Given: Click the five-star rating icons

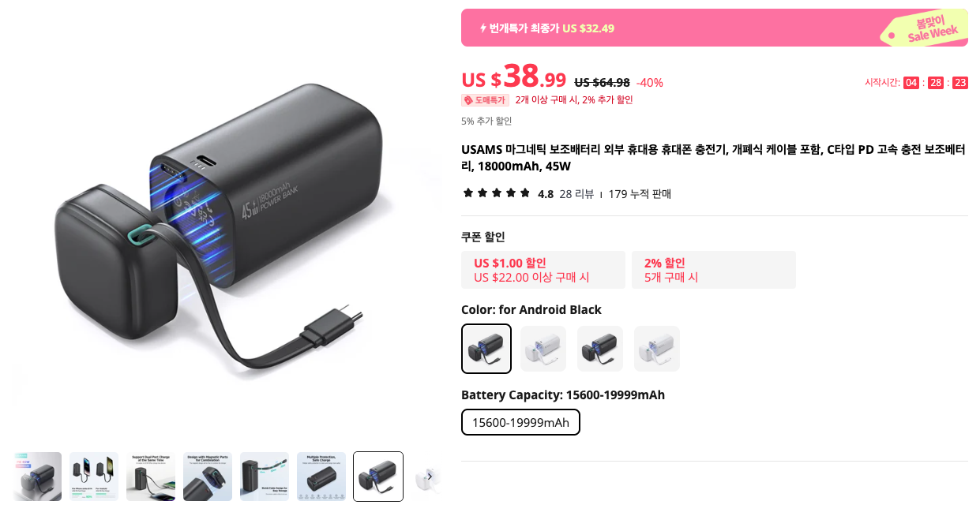Looking at the screenshot, I should 497,193.
